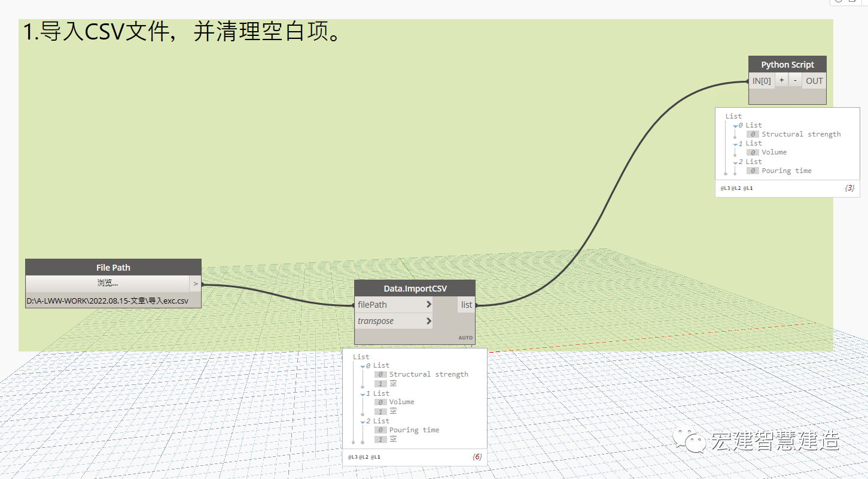
Task: Collapse list 2 in the Python Script preview
Action: click(x=735, y=162)
